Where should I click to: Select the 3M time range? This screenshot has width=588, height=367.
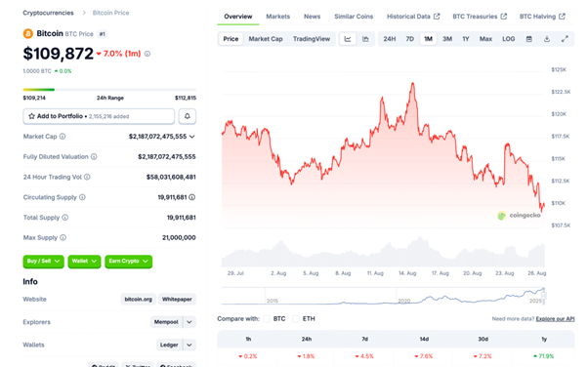click(447, 39)
